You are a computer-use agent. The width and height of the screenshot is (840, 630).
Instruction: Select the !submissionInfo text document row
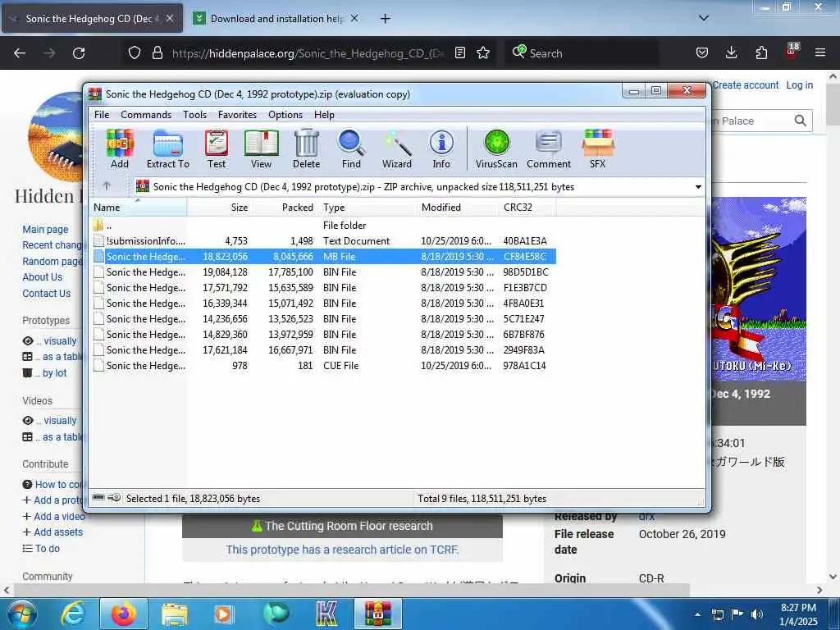coord(323,241)
